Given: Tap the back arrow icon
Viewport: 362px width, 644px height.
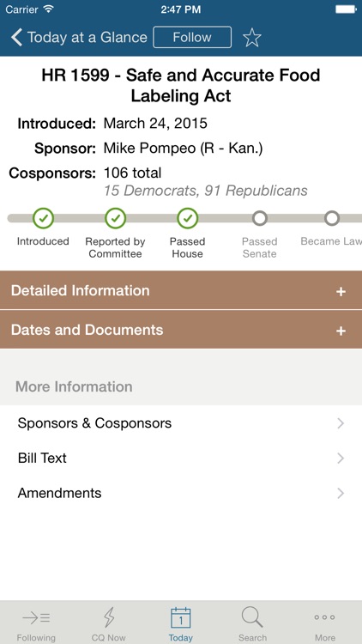Looking at the screenshot, I should click(x=16, y=38).
